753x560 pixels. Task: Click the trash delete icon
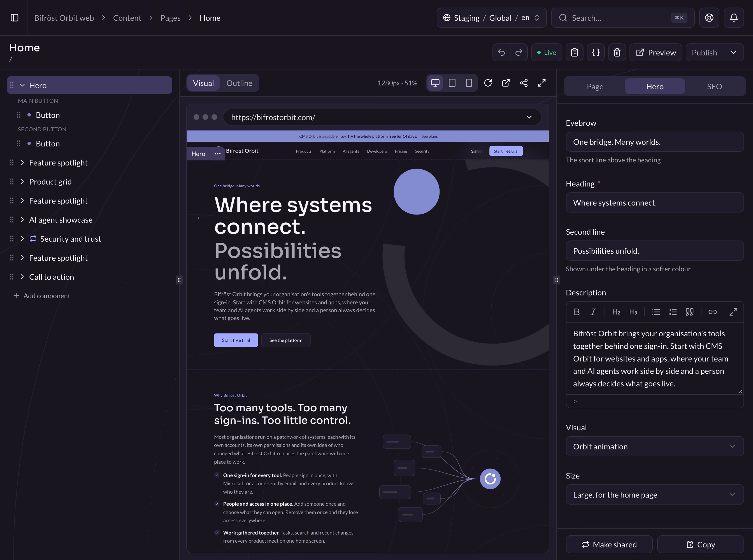pos(617,53)
